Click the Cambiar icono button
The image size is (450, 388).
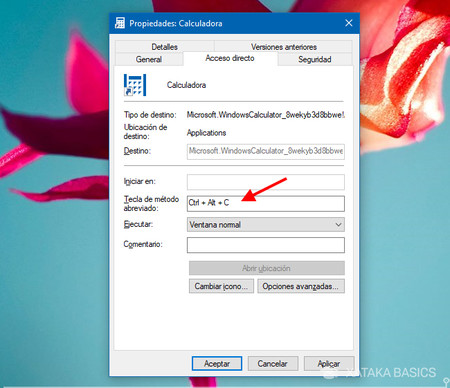point(221,286)
